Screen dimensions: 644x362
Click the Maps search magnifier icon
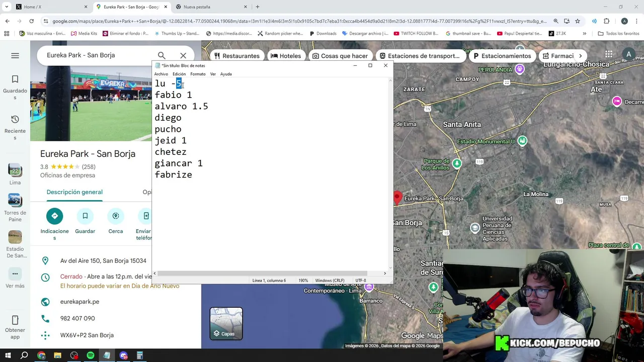coord(162,55)
